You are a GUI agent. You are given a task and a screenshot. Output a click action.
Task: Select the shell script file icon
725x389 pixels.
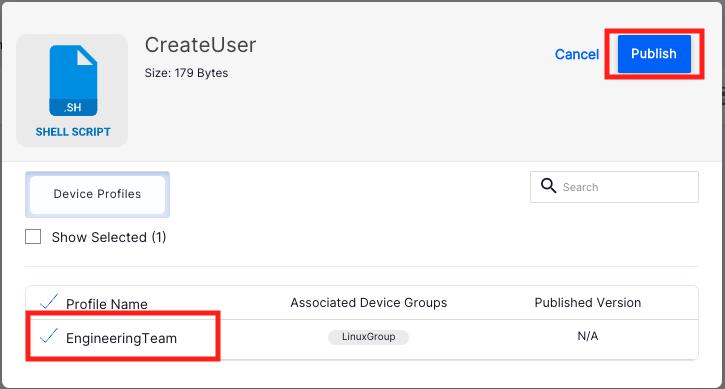tap(73, 80)
